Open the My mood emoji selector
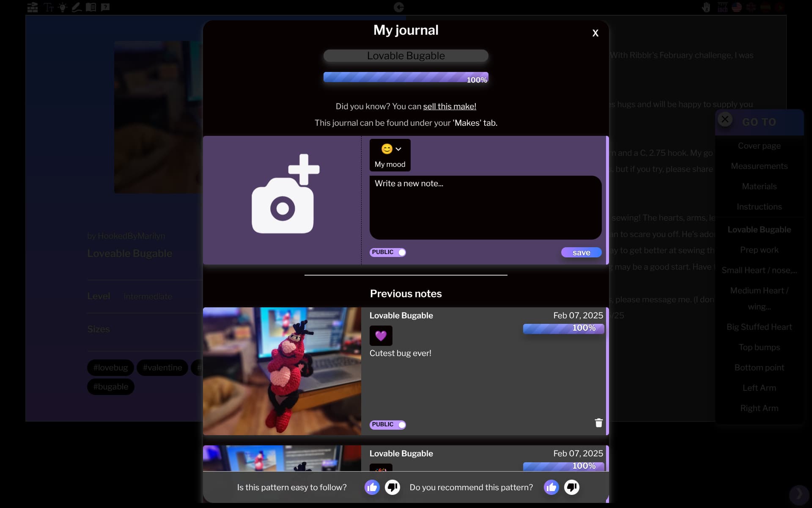812x508 pixels. tap(390, 155)
